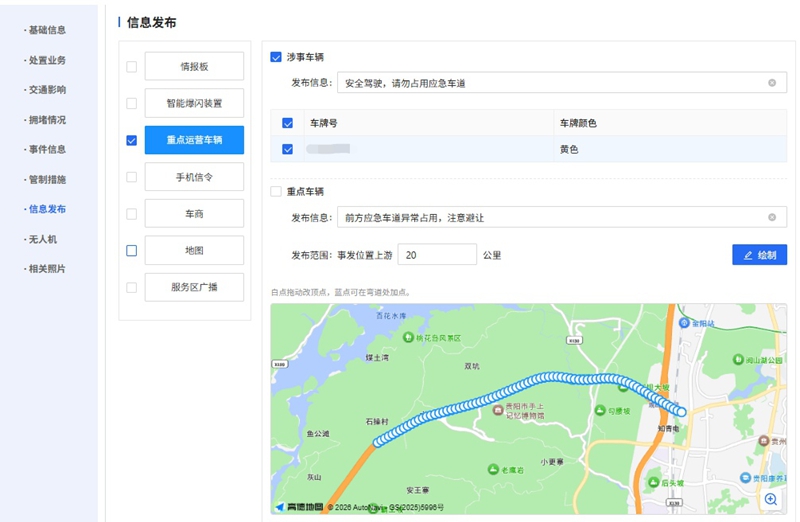Click the 地图 channel button
The height and width of the screenshot is (522, 800).
(x=194, y=251)
